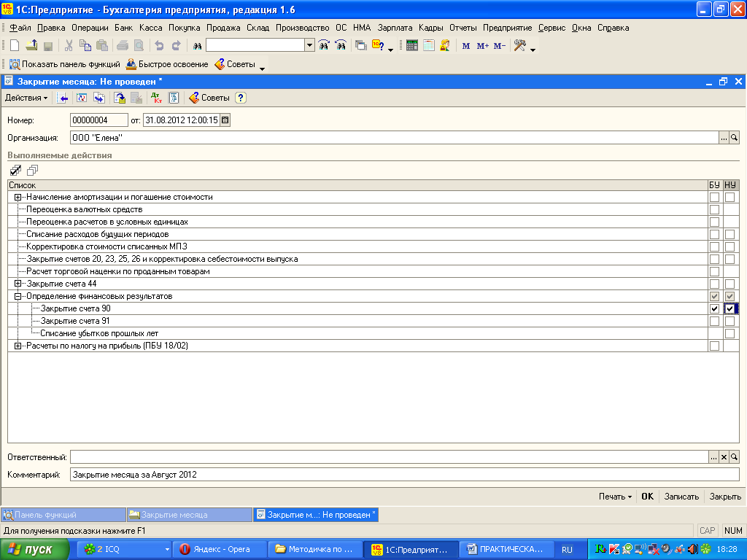The image size is (747, 560).
Task: Collapse Определение финансовых результатов node
Action: point(18,296)
